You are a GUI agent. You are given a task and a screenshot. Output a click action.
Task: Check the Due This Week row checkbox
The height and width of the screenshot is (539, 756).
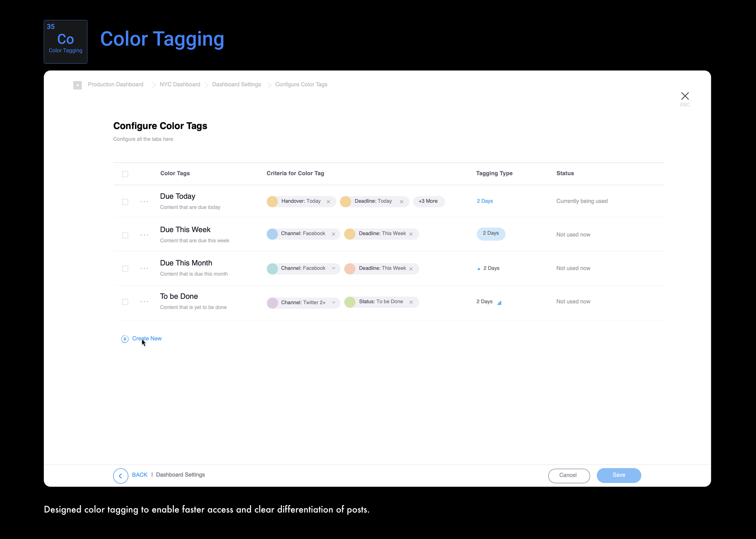point(125,235)
